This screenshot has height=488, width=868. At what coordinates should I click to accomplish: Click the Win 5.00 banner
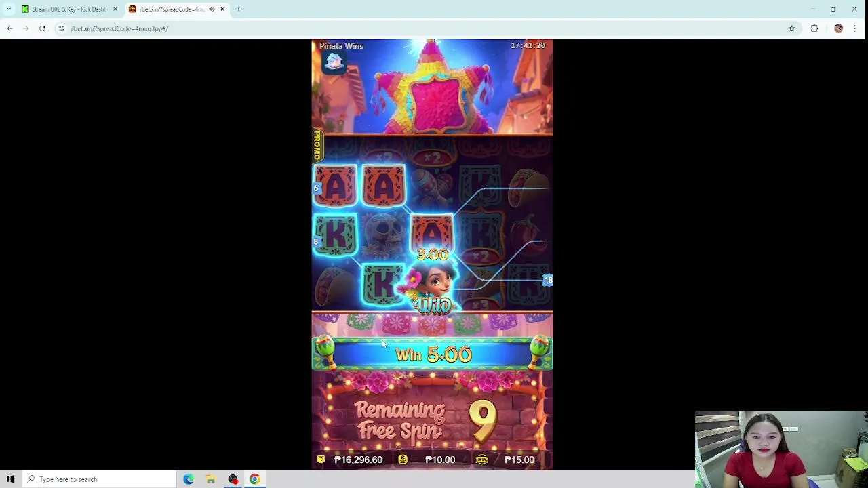click(433, 354)
